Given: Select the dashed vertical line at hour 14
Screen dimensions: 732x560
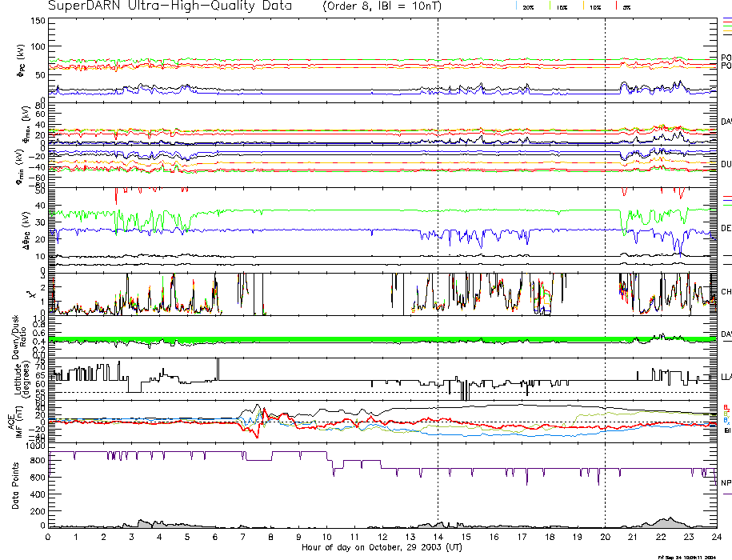Looking at the screenshot, I should pos(438,240).
